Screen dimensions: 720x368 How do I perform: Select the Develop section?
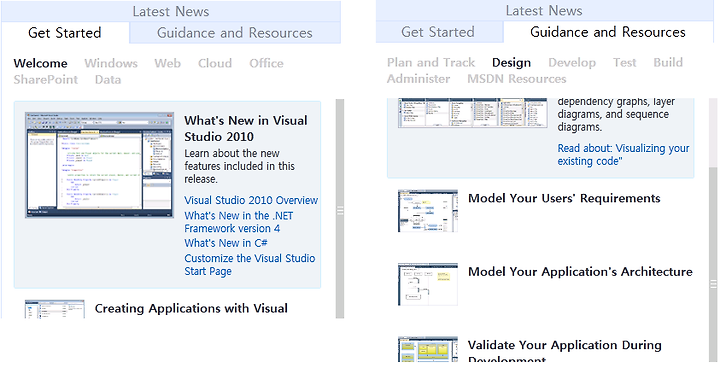(x=572, y=62)
